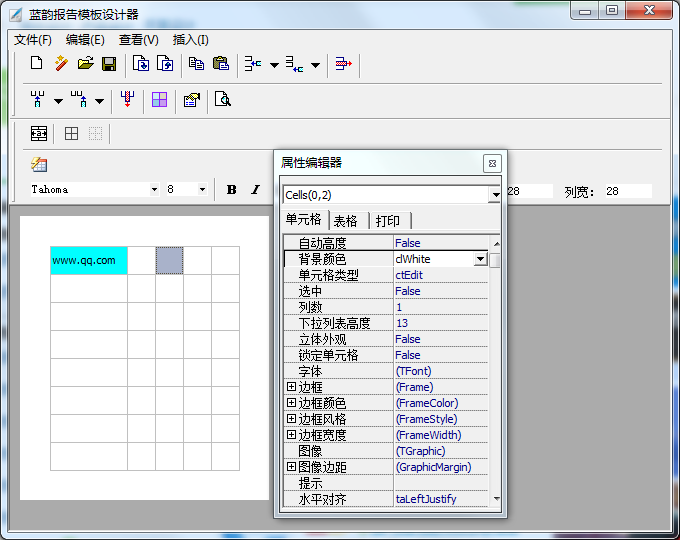
Task: Open the 插入(I) menu
Action: click(191, 40)
